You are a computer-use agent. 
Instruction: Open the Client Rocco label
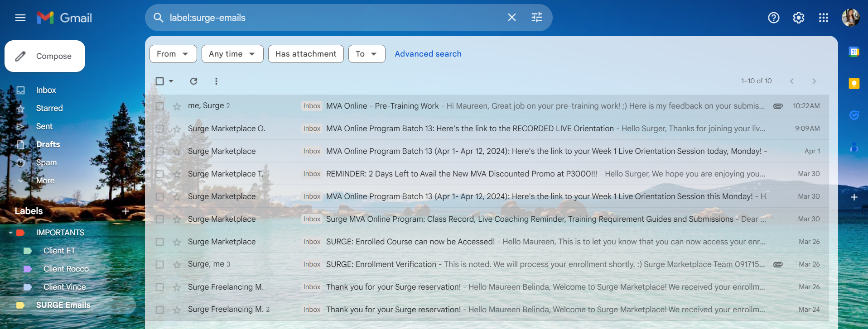(x=66, y=269)
